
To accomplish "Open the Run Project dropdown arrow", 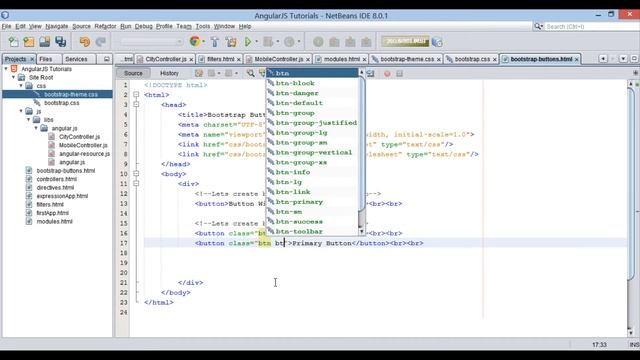I will [256, 42].
